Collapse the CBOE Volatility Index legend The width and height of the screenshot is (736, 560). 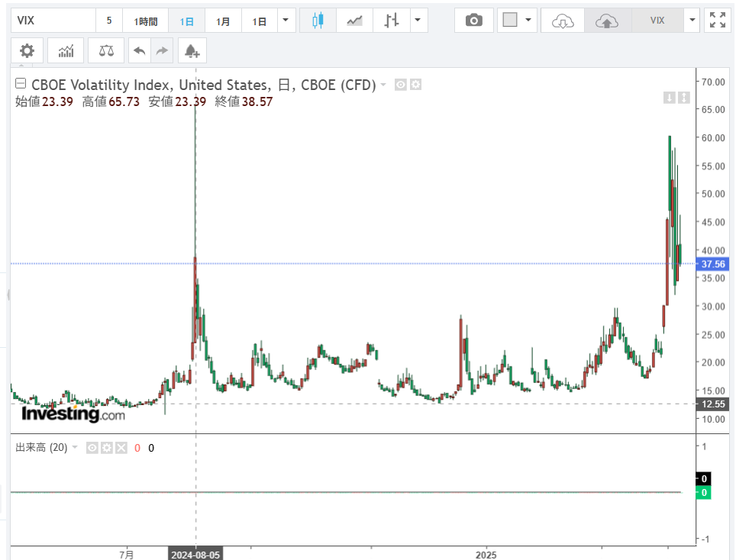click(21, 84)
